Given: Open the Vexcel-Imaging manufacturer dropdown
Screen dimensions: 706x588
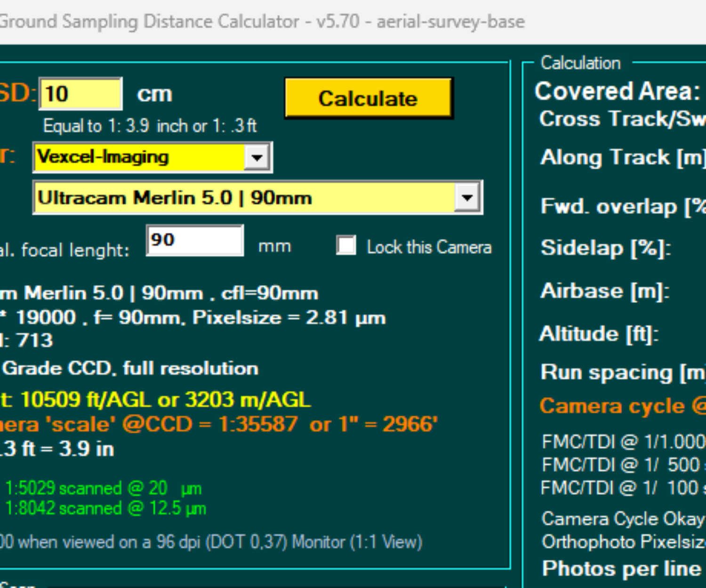Looking at the screenshot, I should [257, 157].
